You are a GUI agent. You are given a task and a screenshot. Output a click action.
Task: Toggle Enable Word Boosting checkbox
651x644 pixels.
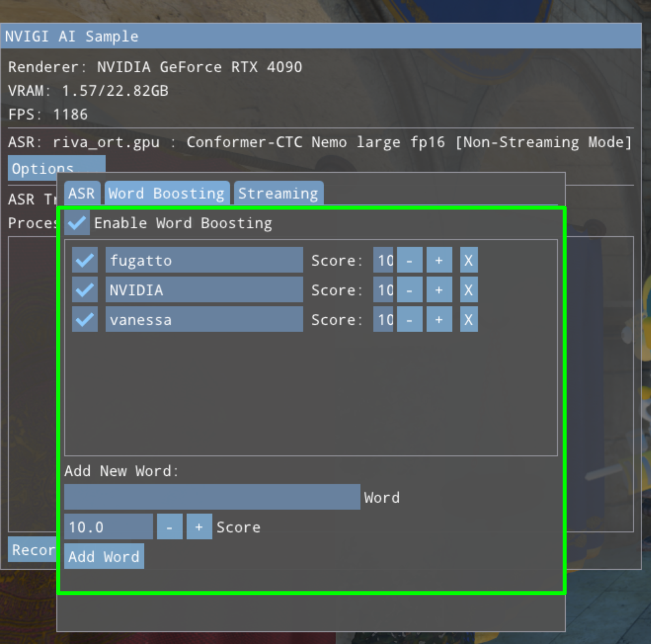(x=77, y=223)
